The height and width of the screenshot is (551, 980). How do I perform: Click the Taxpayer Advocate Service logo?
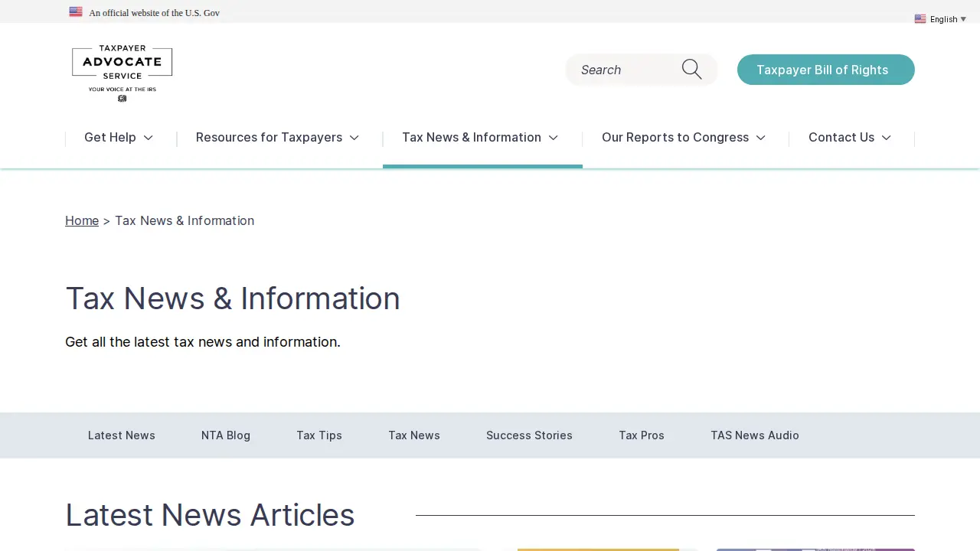point(122,73)
